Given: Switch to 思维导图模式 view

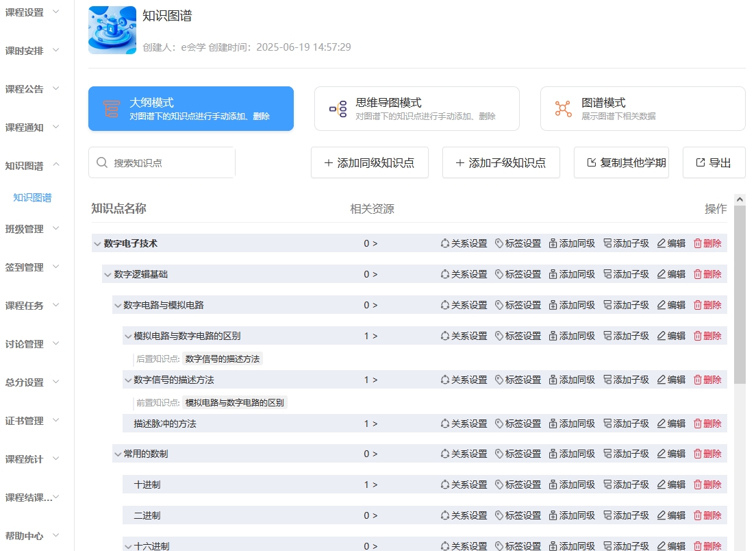Looking at the screenshot, I should [x=416, y=108].
